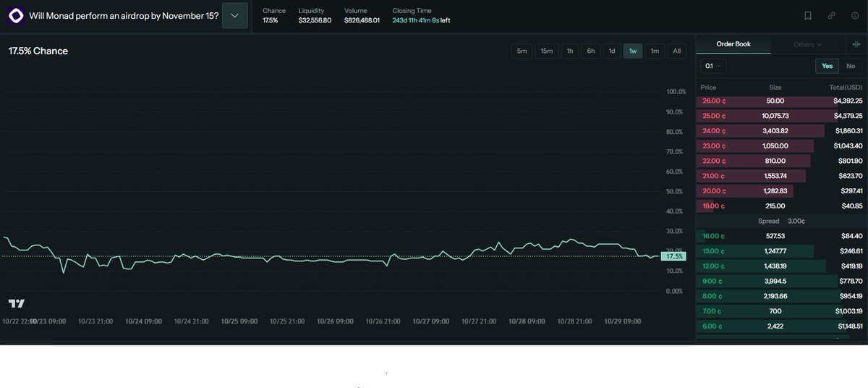The height and width of the screenshot is (388, 868).
Task: Click the 10/25 09:00 time axis label
Action: 239,321
